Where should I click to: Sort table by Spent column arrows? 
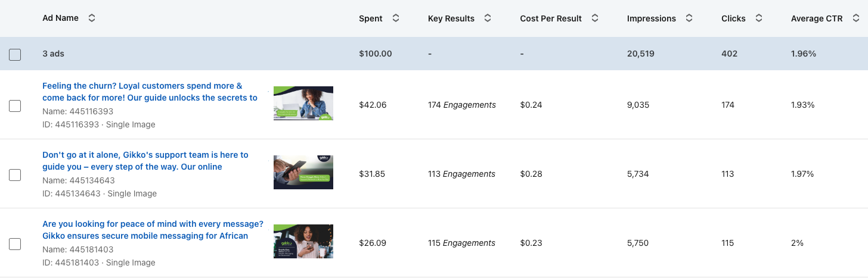(396, 18)
